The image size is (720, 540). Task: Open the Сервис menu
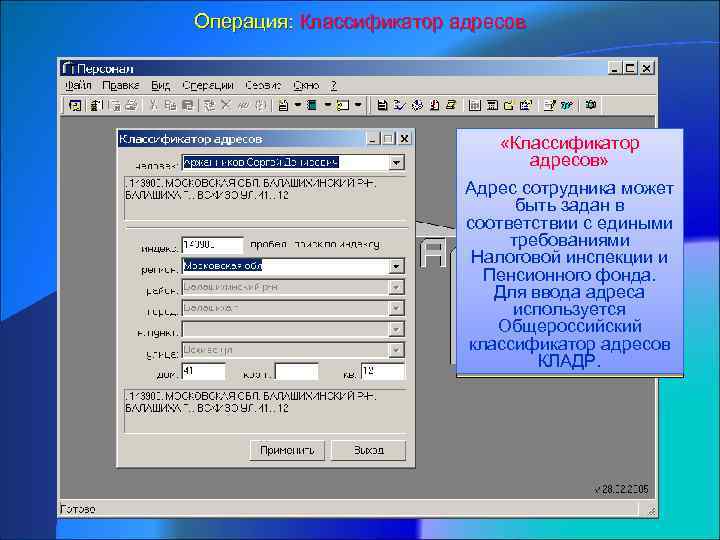(263, 86)
